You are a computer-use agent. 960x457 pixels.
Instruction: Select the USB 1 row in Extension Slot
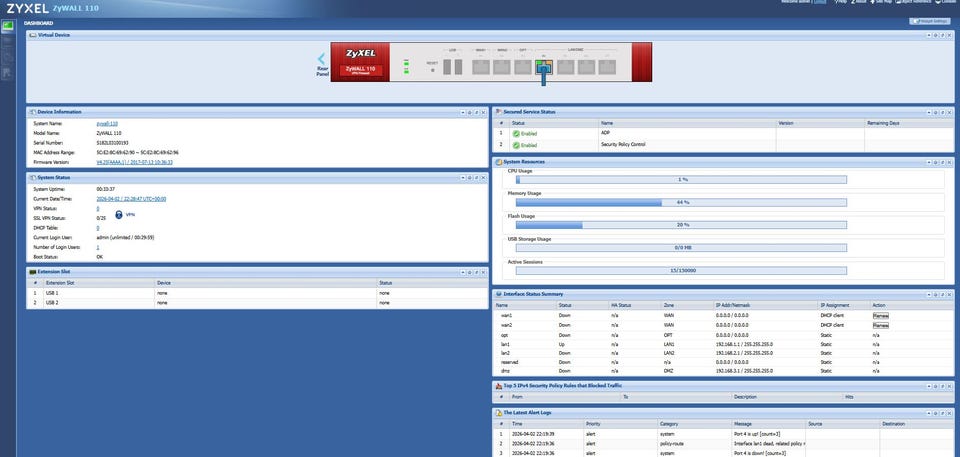(257, 293)
